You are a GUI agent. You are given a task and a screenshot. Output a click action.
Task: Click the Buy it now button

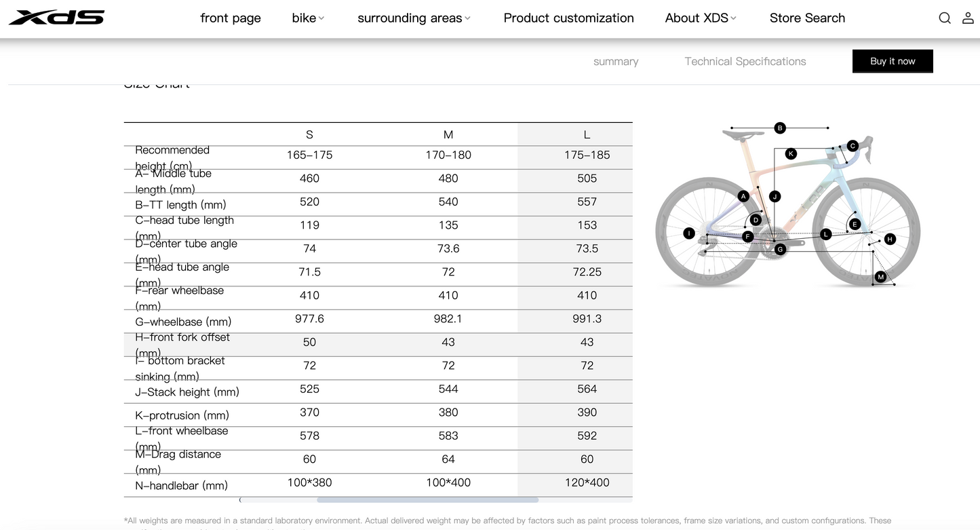coord(892,61)
